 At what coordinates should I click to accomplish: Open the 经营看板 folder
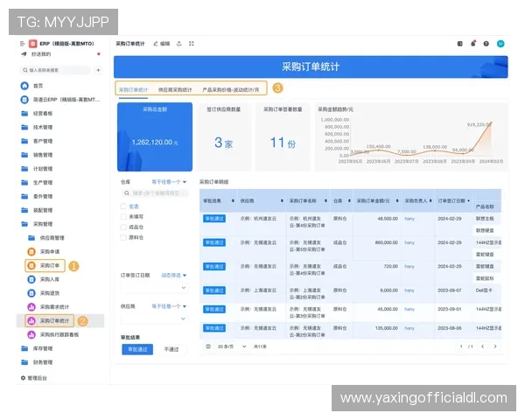(37, 113)
